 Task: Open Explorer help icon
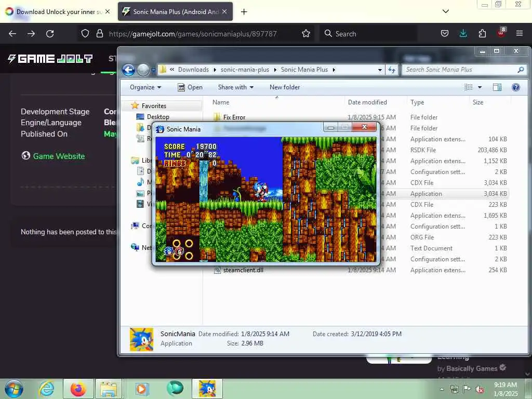click(x=516, y=87)
